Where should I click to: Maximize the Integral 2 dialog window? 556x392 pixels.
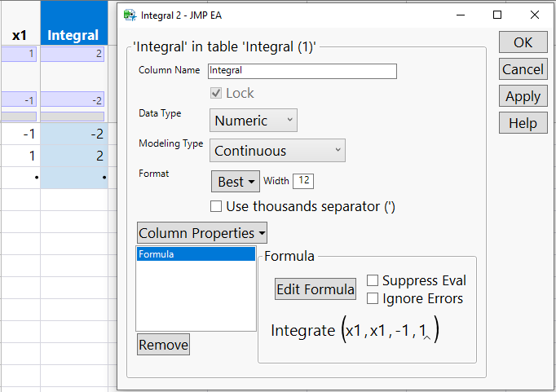497,15
